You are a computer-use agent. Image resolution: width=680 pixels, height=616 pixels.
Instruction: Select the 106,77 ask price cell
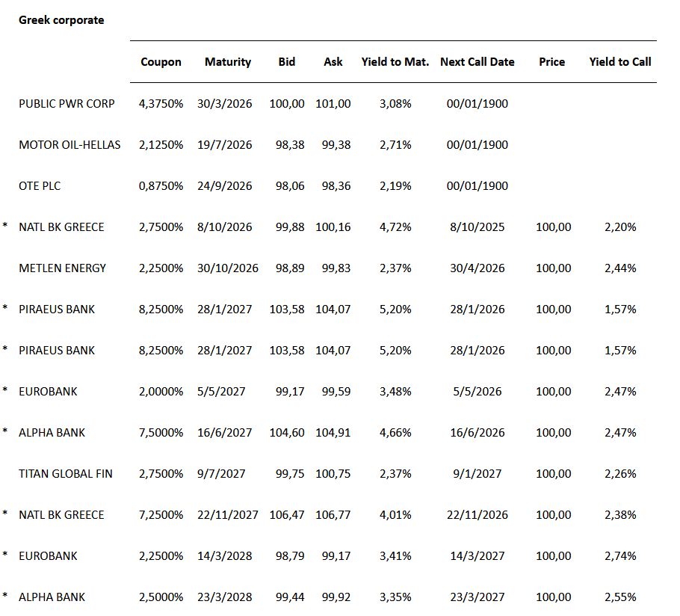coord(333,515)
